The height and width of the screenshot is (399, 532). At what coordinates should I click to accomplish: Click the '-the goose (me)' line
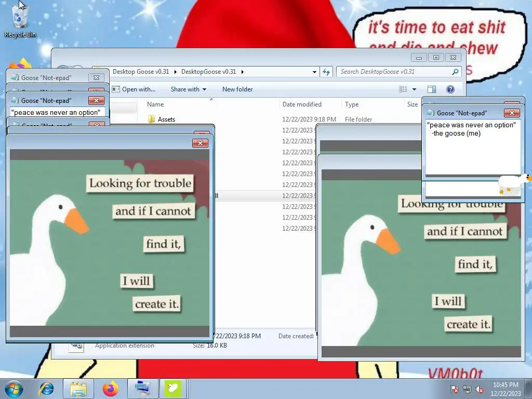tap(456, 134)
